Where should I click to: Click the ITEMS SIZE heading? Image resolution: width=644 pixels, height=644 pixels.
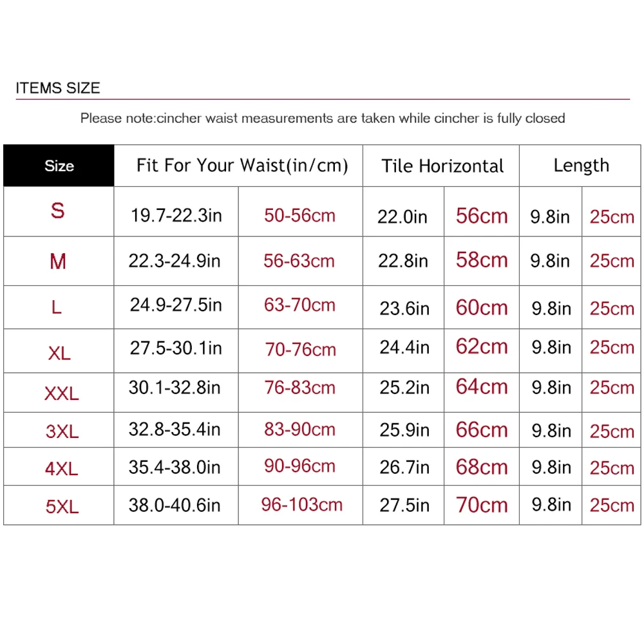click(x=58, y=88)
